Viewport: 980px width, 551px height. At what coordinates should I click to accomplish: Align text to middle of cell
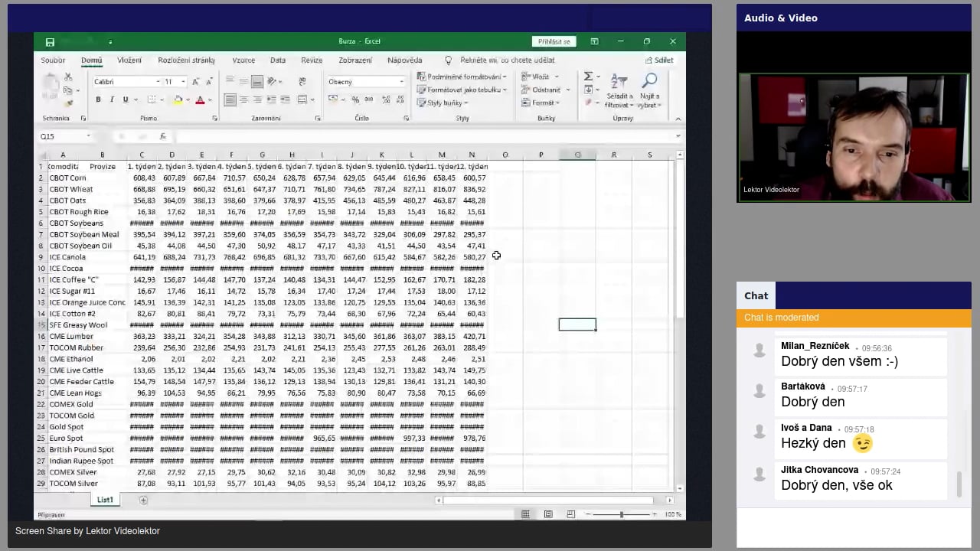[243, 81]
